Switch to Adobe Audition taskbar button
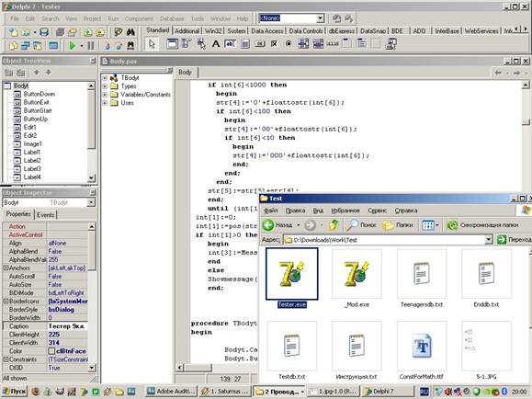The image size is (532, 399). click(171, 392)
